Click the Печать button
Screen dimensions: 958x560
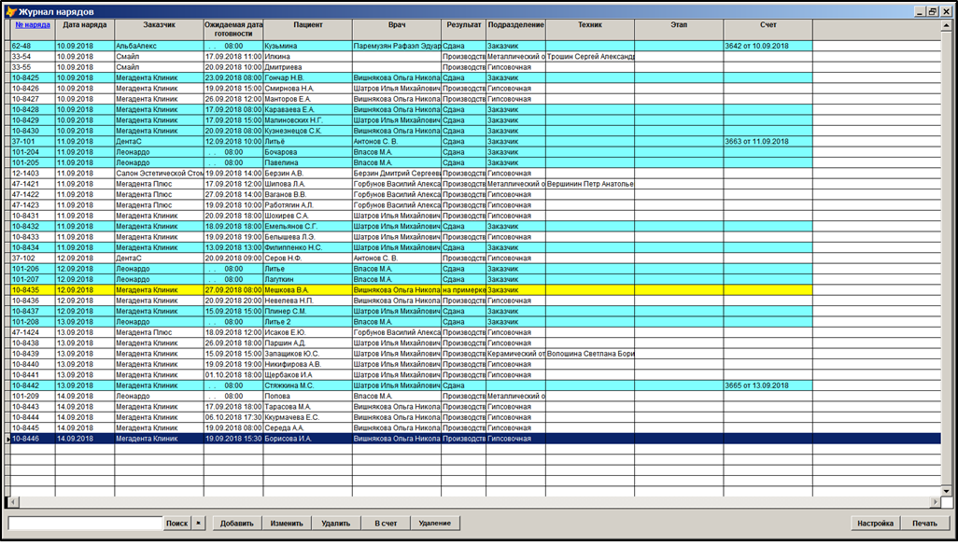point(925,524)
